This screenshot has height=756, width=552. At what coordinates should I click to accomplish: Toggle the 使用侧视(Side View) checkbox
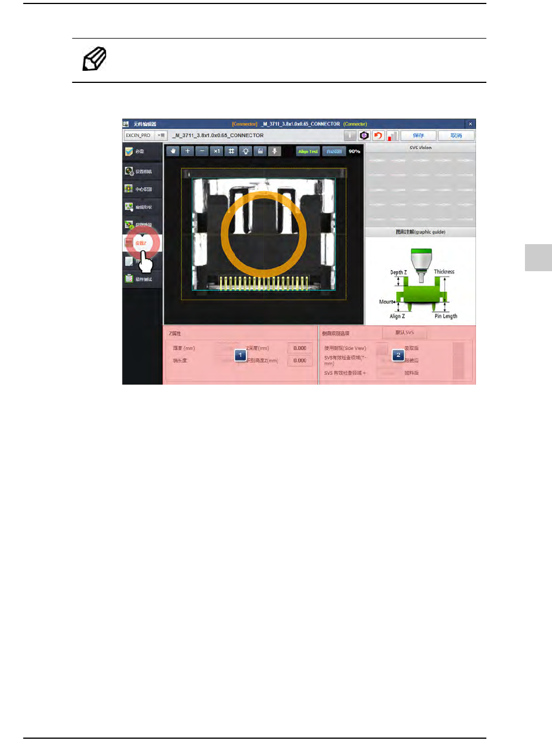click(x=382, y=348)
